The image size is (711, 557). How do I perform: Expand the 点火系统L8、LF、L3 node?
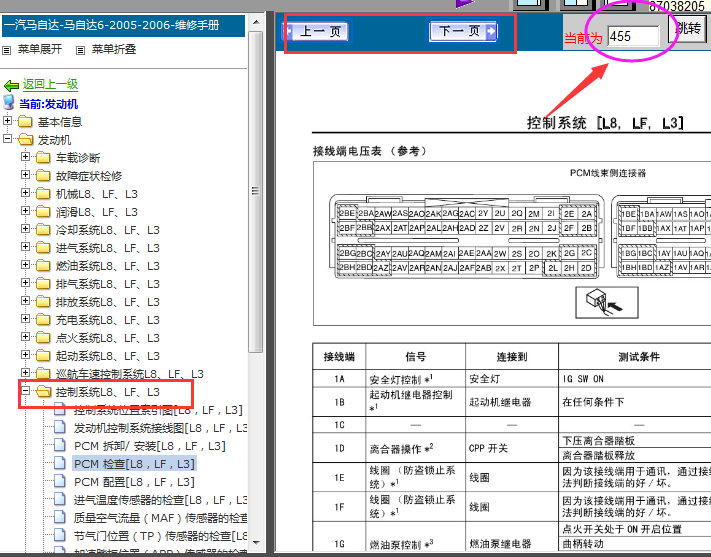tap(25, 337)
